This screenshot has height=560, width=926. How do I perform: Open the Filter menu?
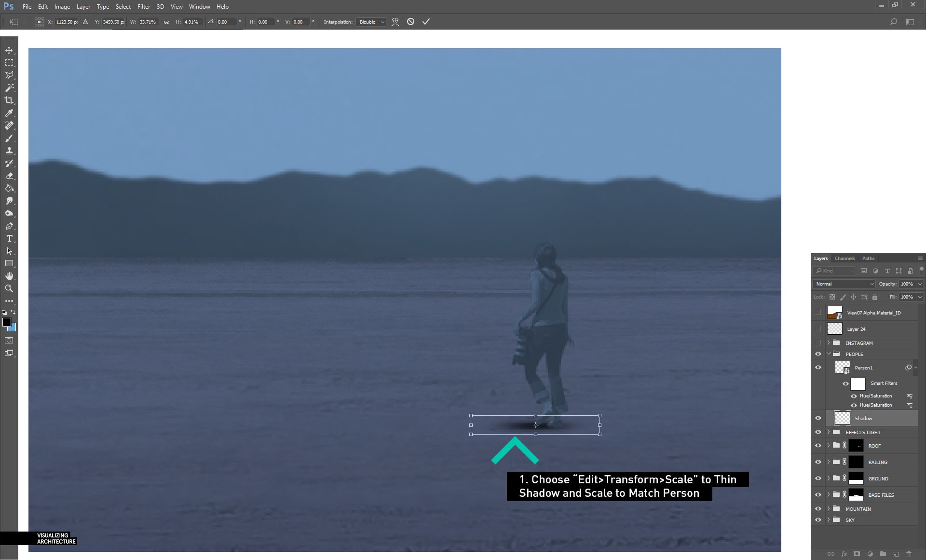[x=143, y=7]
